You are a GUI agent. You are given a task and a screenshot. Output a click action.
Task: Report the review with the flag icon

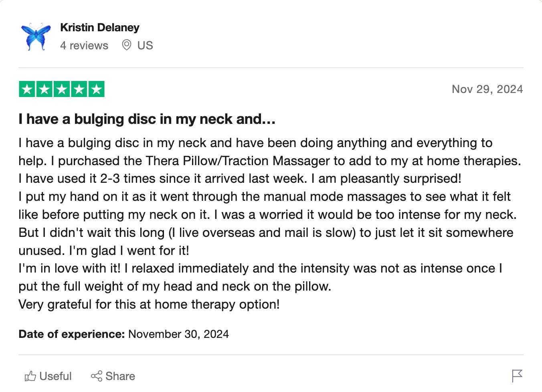(x=517, y=376)
